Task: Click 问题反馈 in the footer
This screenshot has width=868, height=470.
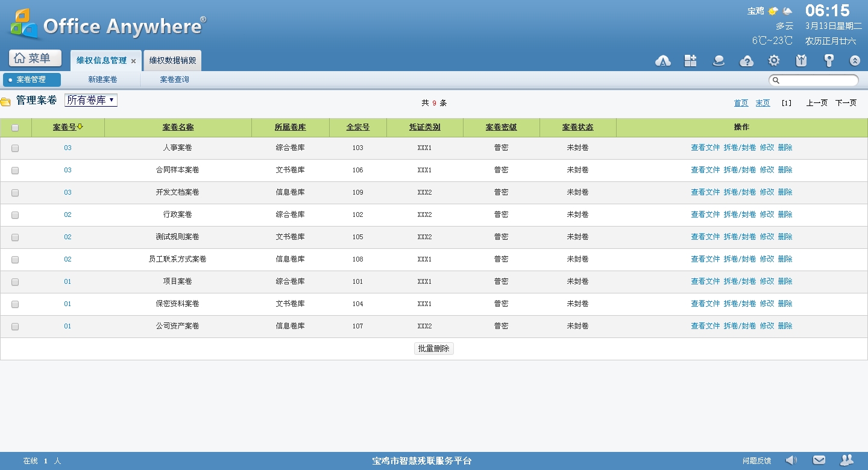Action: [756, 461]
